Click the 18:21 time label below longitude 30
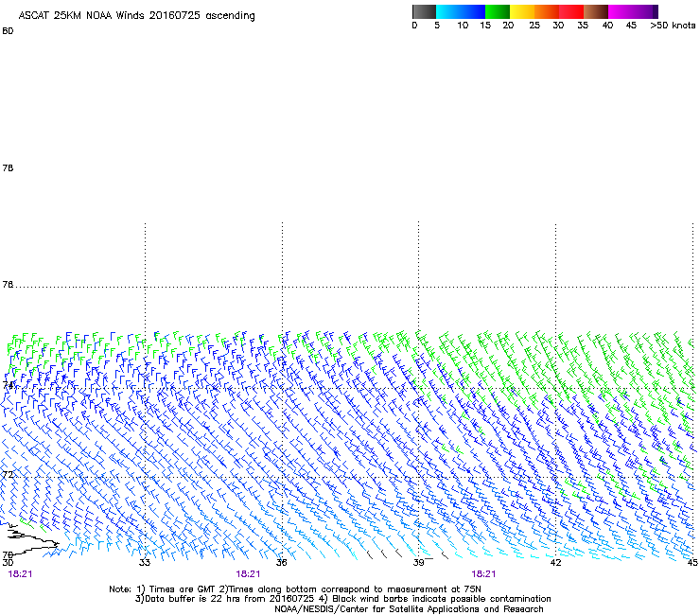This screenshot has width=700, height=615. pos(20,574)
